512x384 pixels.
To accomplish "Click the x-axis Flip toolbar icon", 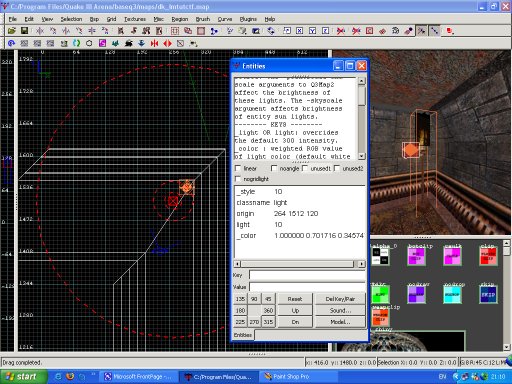I will point(40,31).
